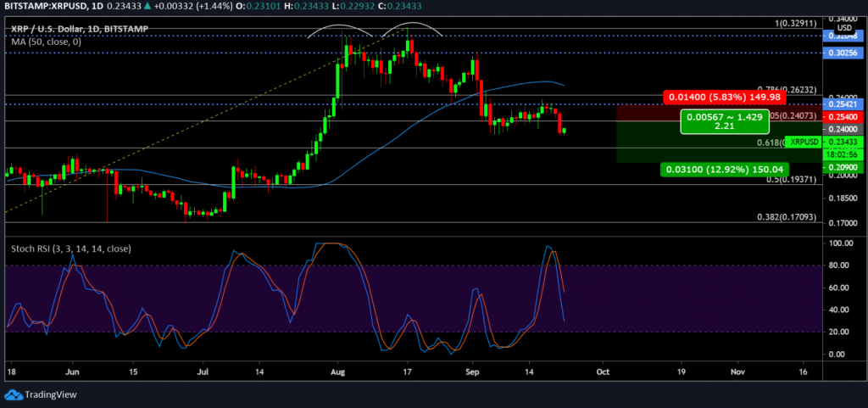Click the Sep label on the time axis

(x=472, y=371)
